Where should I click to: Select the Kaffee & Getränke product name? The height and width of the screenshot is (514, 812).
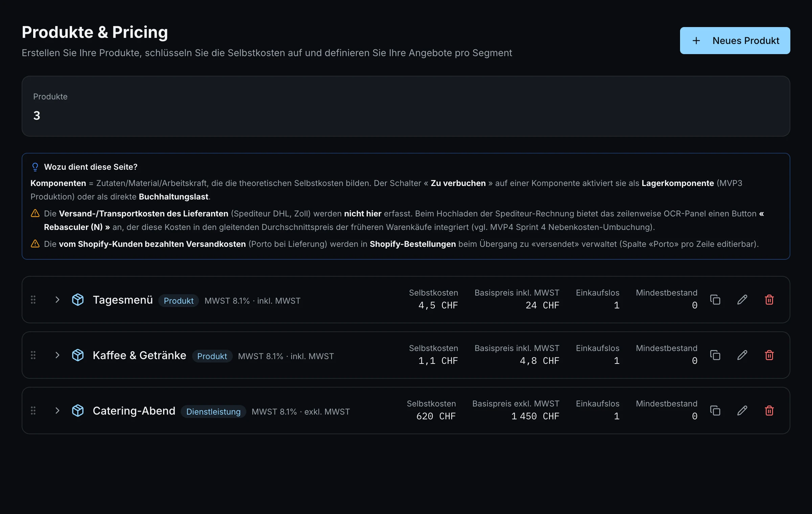(139, 355)
